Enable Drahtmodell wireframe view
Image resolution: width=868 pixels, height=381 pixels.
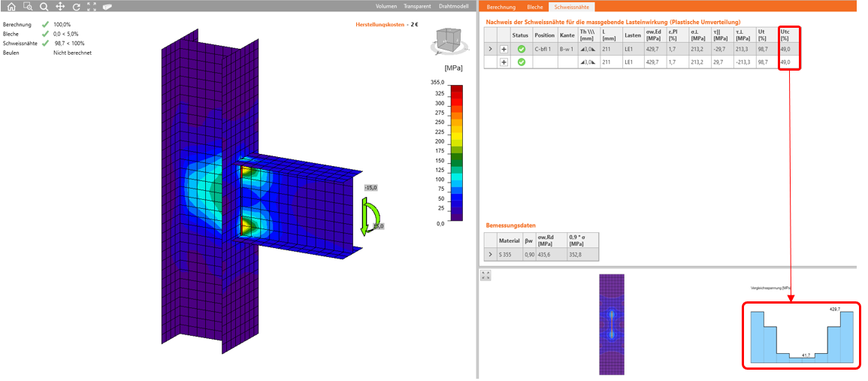point(454,7)
